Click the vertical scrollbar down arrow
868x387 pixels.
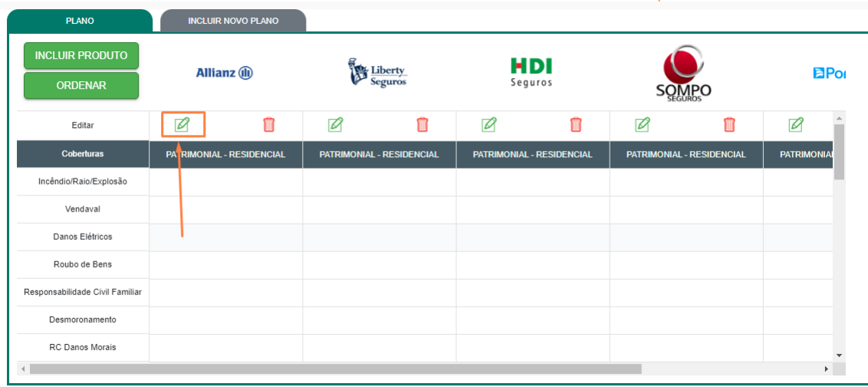[839, 356]
